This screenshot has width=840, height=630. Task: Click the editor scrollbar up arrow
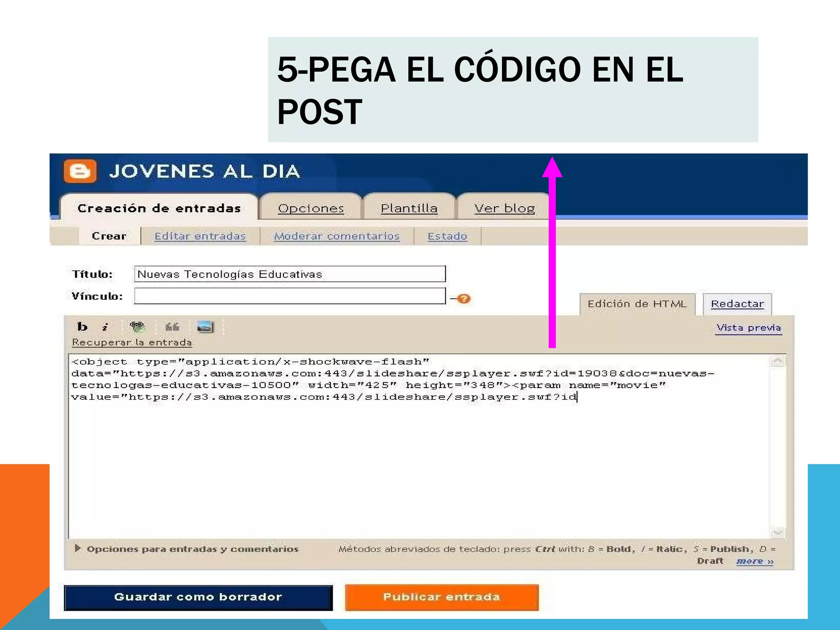778,361
